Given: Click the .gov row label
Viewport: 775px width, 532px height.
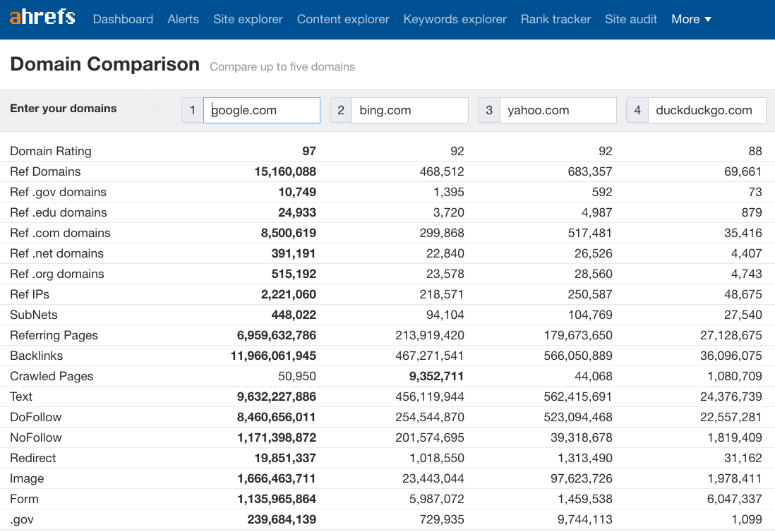Looking at the screenshot, I should [x=22, y=519].
